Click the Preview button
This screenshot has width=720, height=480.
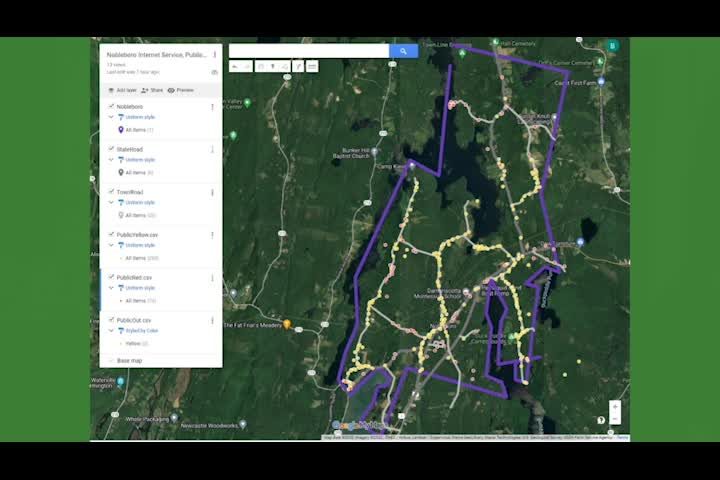[x=180, y=90]
